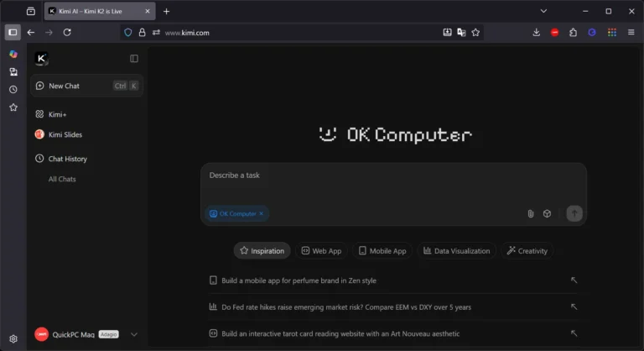Screen dimensions: 644x351
Task: Select the Inspiration tab
Action: pos(262,250)
